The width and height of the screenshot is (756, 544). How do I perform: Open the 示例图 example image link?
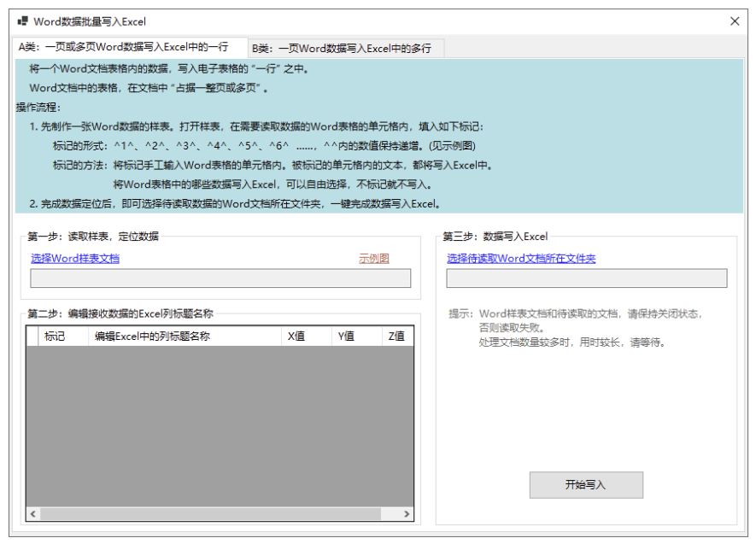click(x=373, y=259)
